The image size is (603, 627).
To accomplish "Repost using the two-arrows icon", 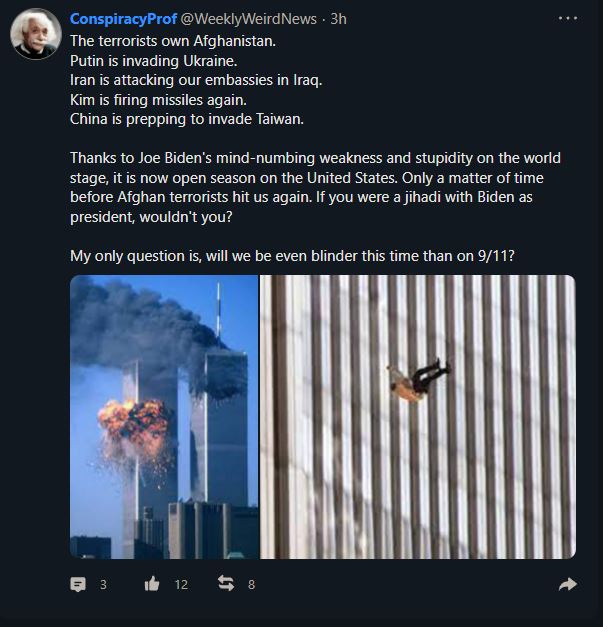I will pyautogui.click(x=226, y=583).
